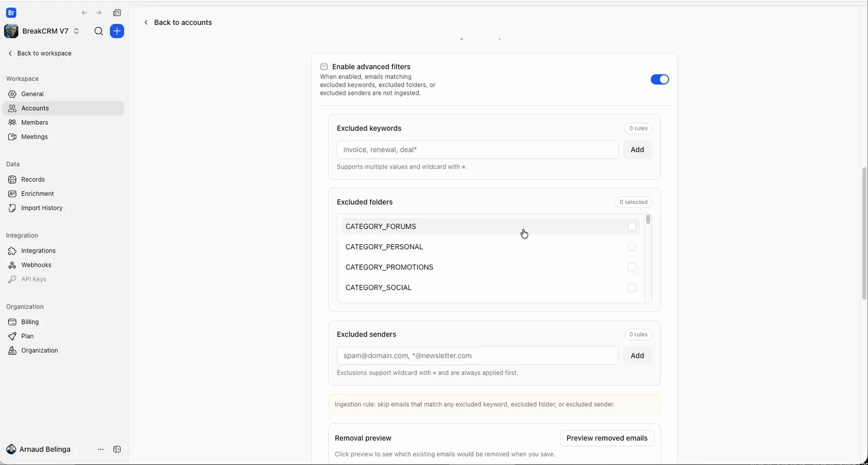Click Add next to excluded keywords
This screenshot has height=465, width=868.
click(637, 150)
